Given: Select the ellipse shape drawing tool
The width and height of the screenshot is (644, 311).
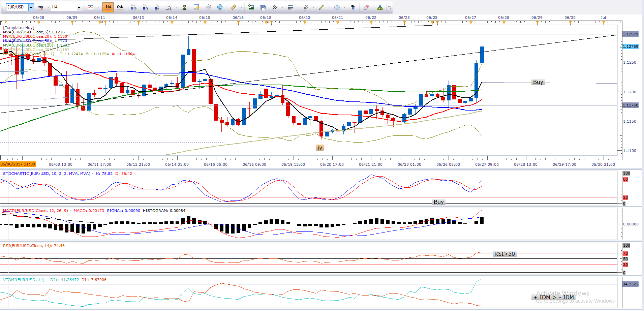Looking at the screenshot, I should tap(337, 7).
